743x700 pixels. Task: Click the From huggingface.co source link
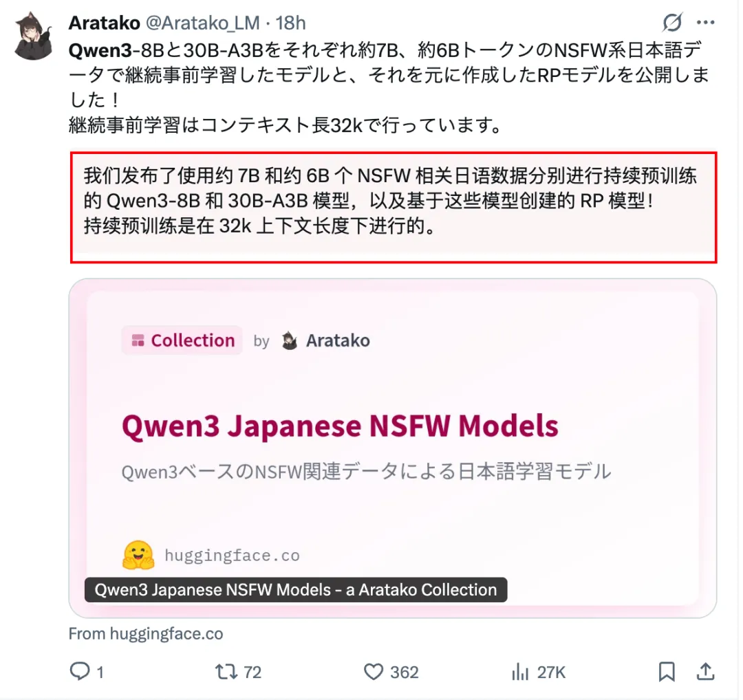pyautogui.click(x=146, y=634)
